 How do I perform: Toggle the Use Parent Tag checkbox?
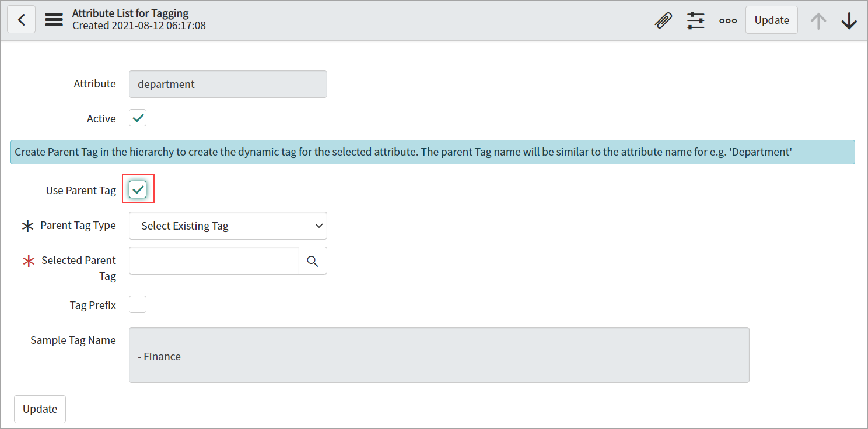click(138, 189)
